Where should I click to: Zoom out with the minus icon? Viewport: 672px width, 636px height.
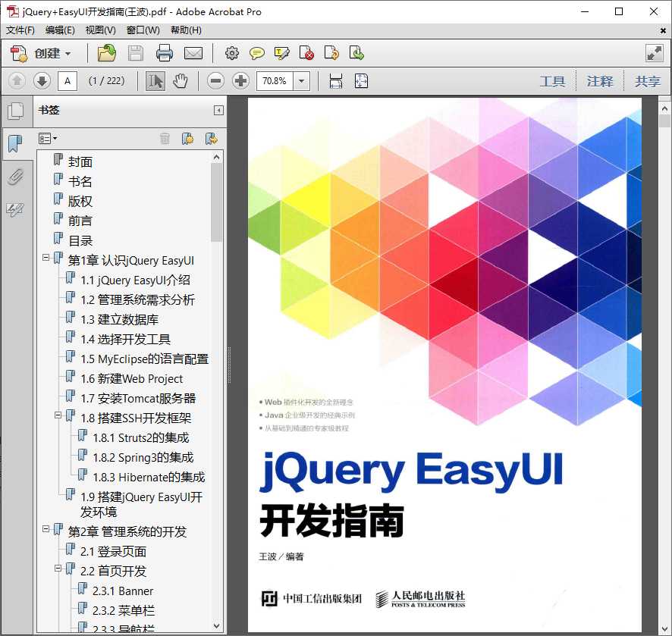coord(215,80)
